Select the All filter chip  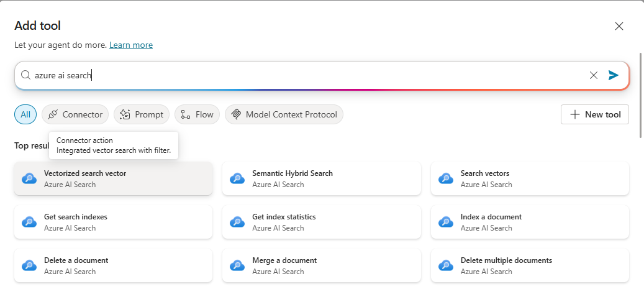tap(25, 114)
